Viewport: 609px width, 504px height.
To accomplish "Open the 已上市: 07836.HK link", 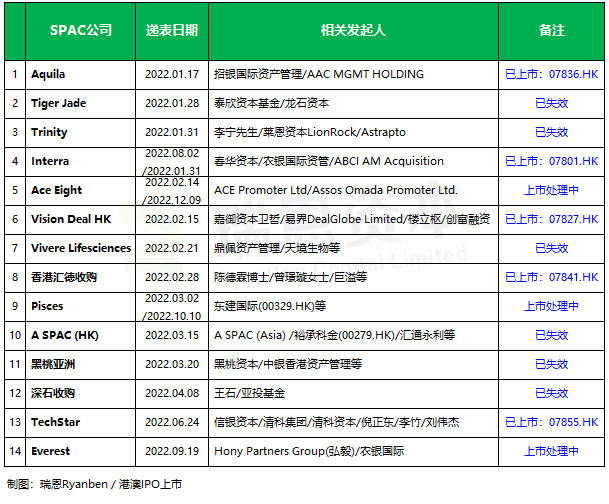I will tap(552, 74).
